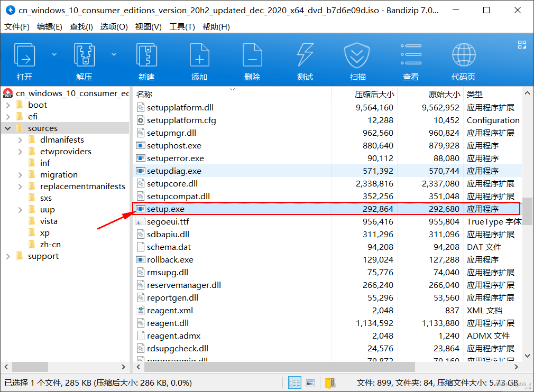The height and width of the screenshot is (392, 534).
Task: Click the toolbar customize icon at top right
Action: point(521,45)
